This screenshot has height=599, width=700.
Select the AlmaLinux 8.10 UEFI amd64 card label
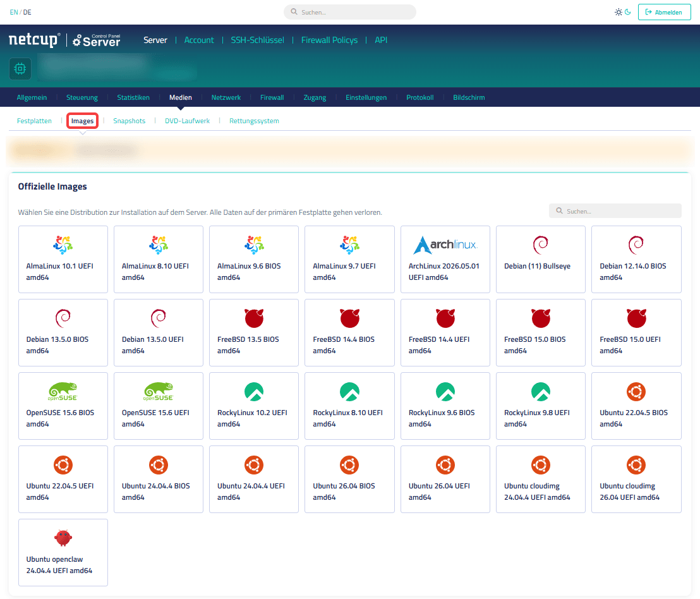pyautogui.click(x=155, y=272)
